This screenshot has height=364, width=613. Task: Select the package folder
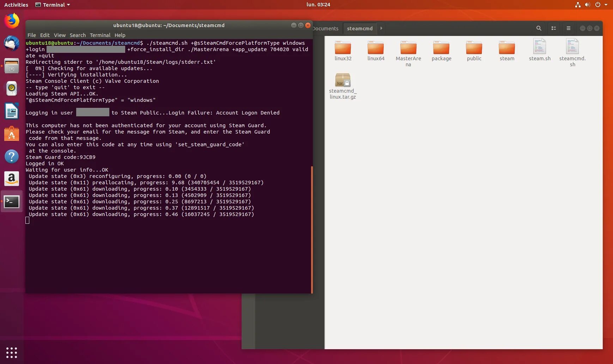click(x=441, y=51)
